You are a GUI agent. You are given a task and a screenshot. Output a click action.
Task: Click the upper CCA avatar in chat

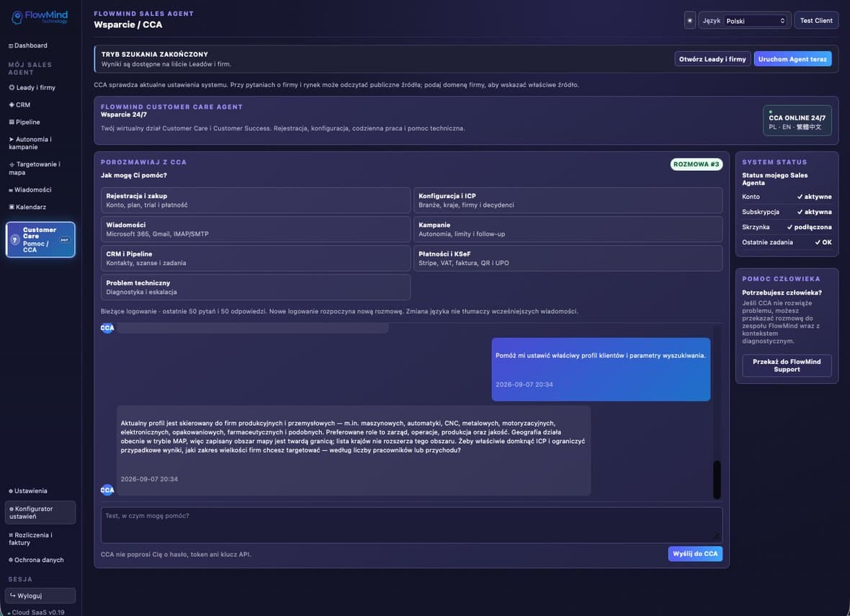pos(107,328)
